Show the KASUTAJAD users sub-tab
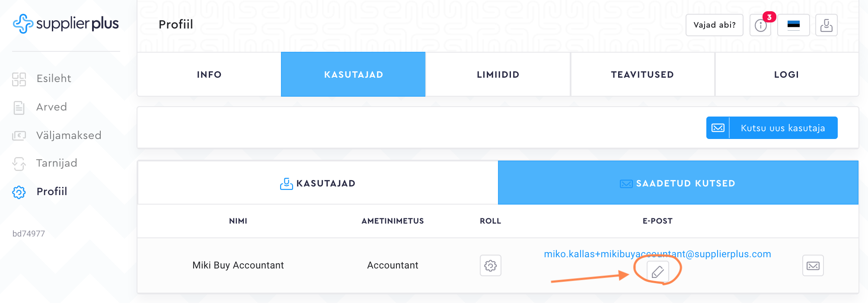Image resolution: width=868 pixels, height=303 pixels. click(318, 183)
